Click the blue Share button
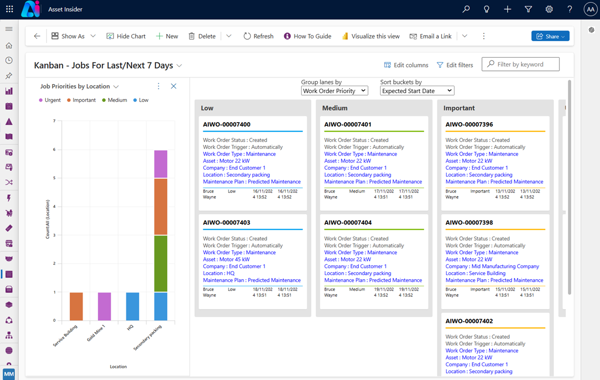 coord(550,36)
